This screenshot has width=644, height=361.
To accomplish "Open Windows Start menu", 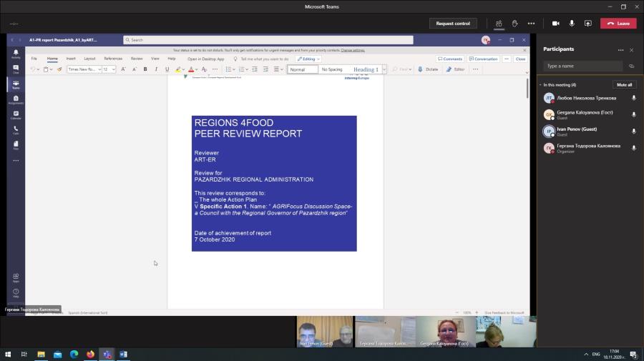I will 8,354.
